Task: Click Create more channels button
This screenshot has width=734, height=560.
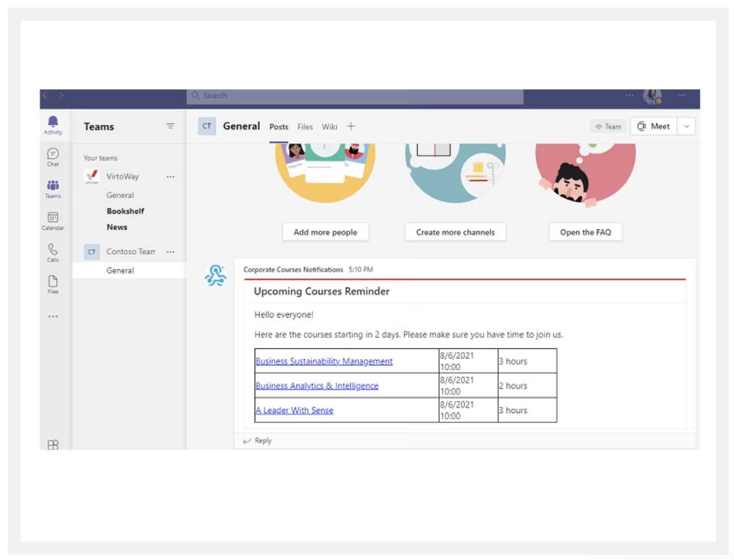Action: click(x=455, y=232)
